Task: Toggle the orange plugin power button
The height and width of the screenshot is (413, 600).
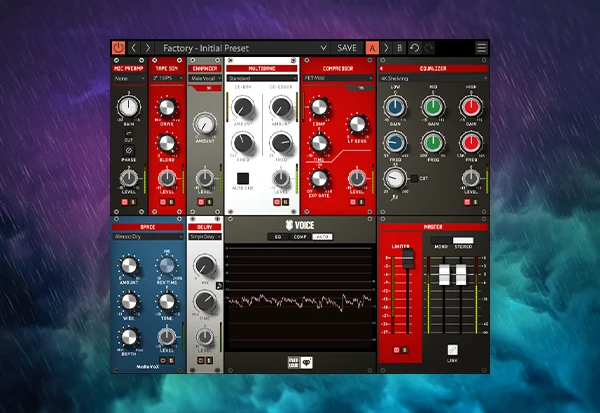Action: pyautogui.click(x=119, y=48)
